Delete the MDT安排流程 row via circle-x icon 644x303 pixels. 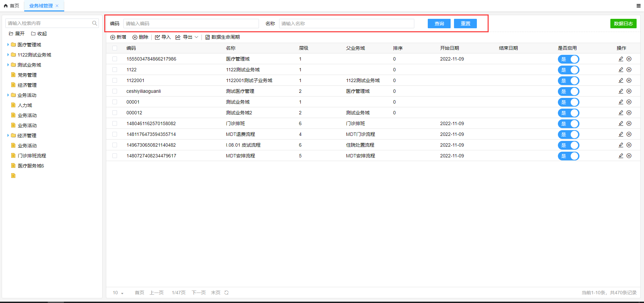click(629, 156)
